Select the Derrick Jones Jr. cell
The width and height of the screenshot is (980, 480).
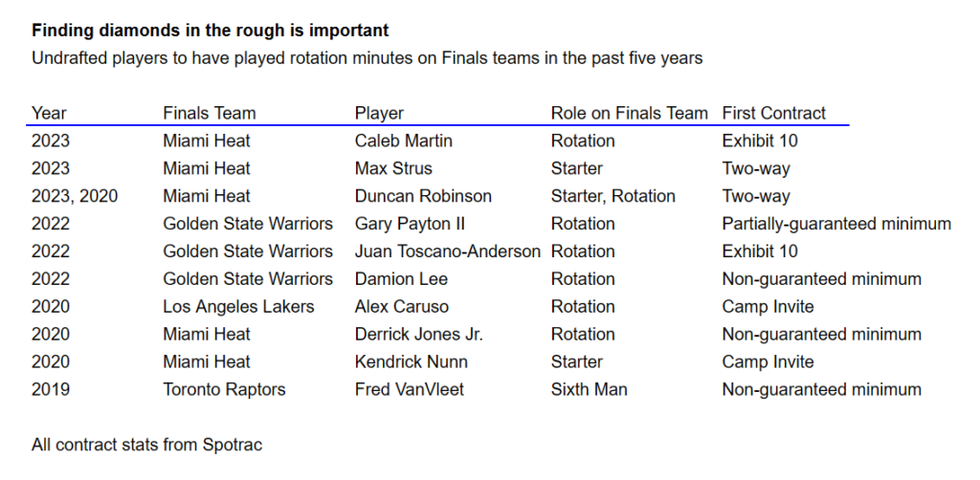[x=419, y=334]
